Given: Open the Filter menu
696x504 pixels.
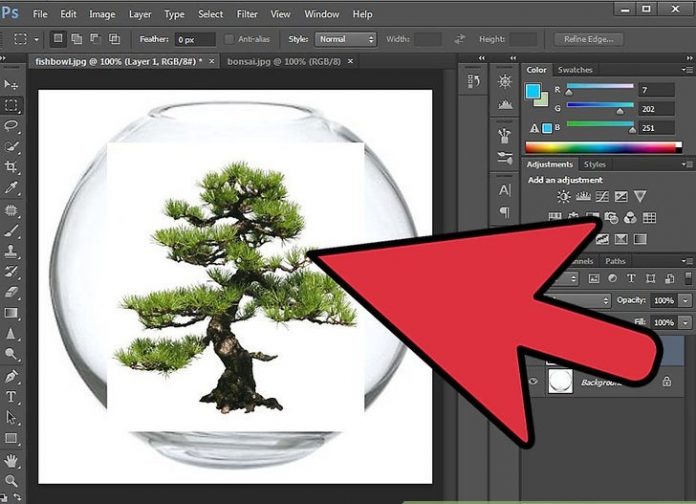Looking at the screenshot, I should (246, 14).
